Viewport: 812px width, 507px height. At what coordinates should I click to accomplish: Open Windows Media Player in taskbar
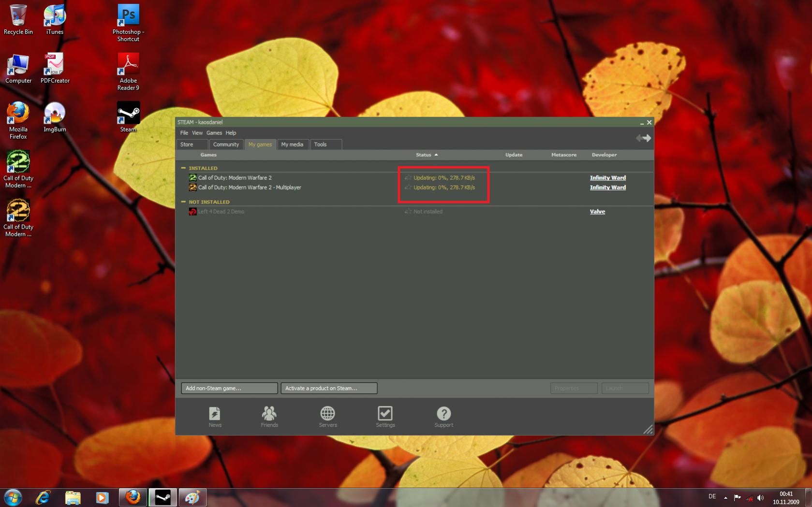pos(102,497)
